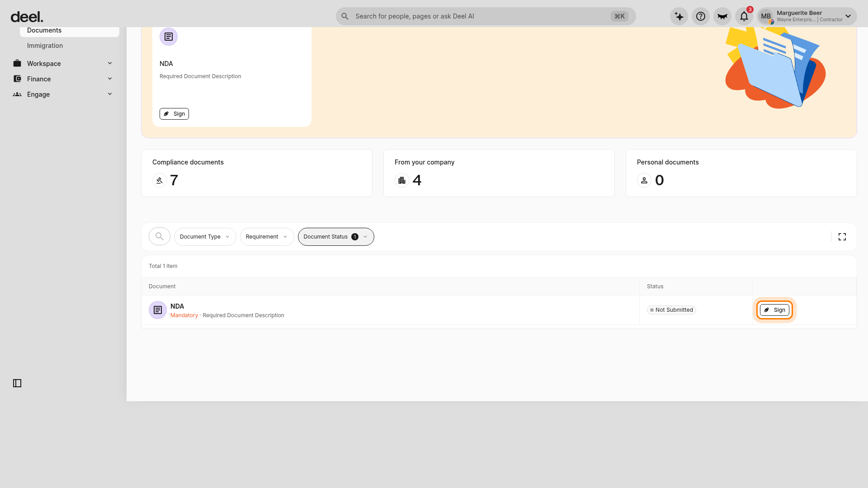This screenshot has width=868, height=488.
Task: Open notifications bell with 3 alerts
Action: pyautogui.click(x=744, y=16)
